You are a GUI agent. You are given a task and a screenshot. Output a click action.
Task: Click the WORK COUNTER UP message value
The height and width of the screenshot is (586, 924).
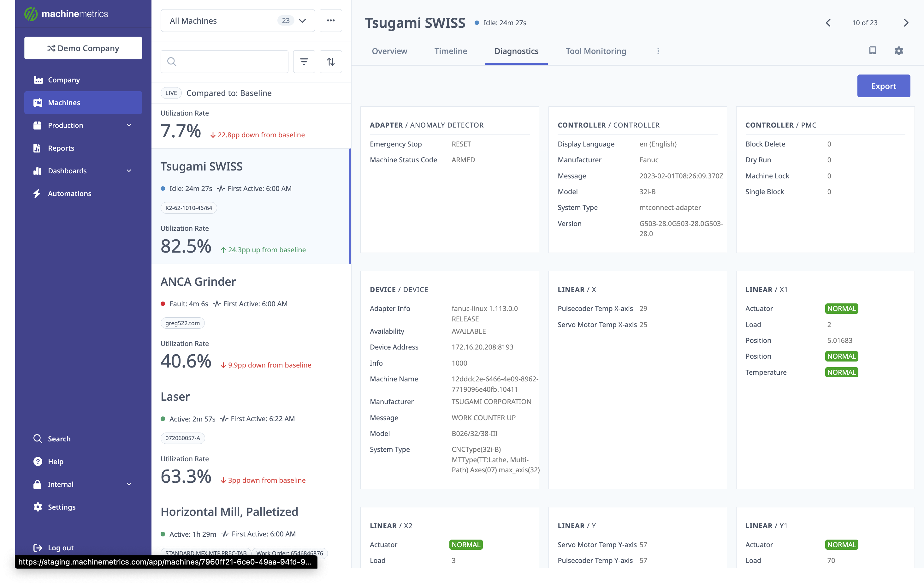483,417
